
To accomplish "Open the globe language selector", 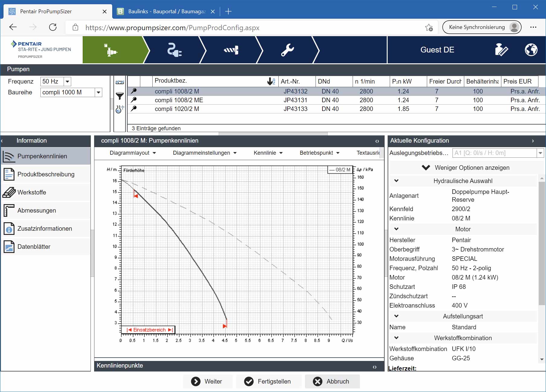I will pyautogui.click(x=531, y=50).
